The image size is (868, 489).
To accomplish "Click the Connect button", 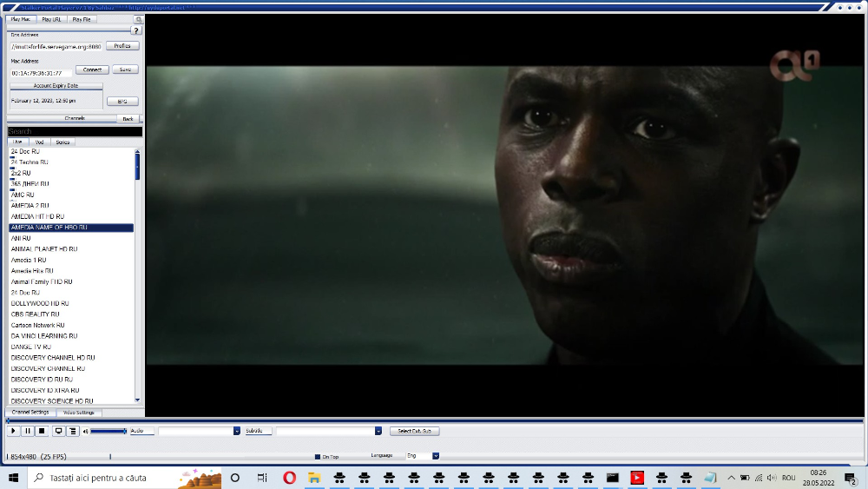I will coord(92,69).
